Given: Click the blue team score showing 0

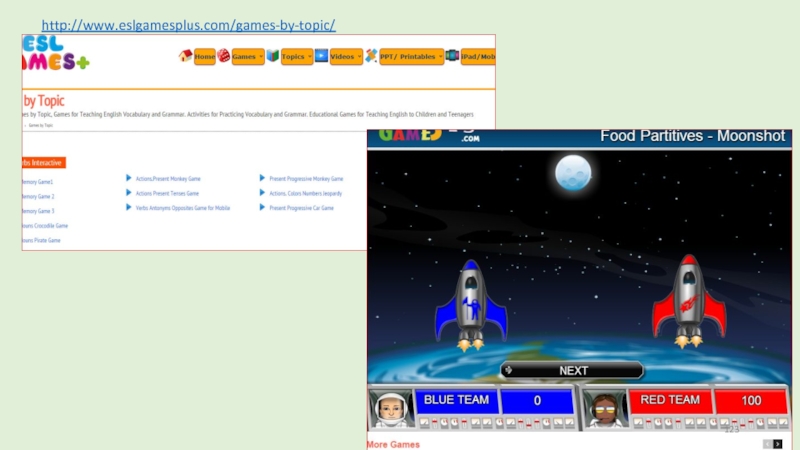Looking at the screenshot, I should (537, 401).
